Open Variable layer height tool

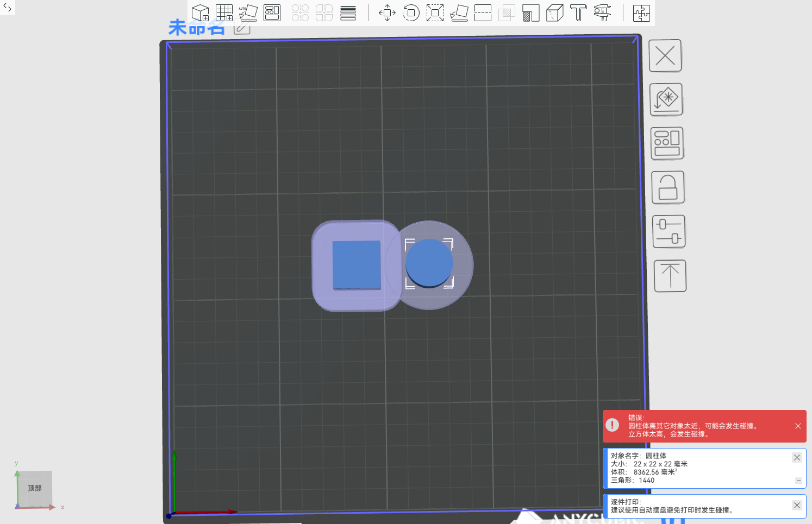(x=348, y=12)
